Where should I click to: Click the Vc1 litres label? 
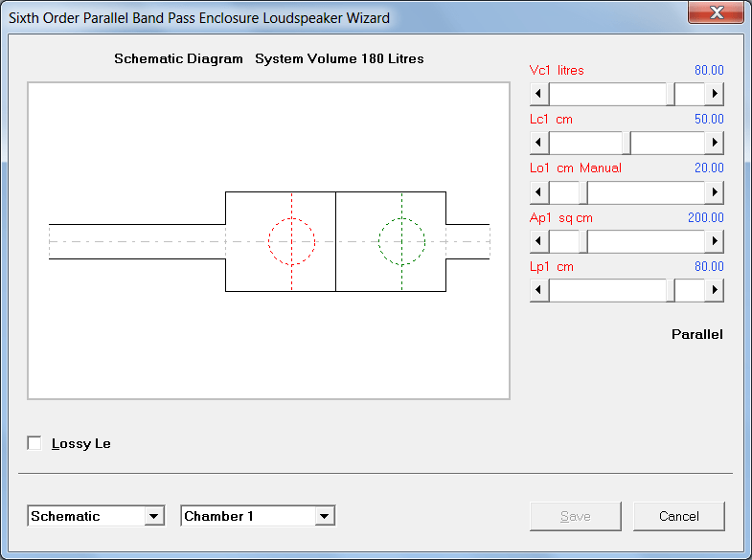557,71
